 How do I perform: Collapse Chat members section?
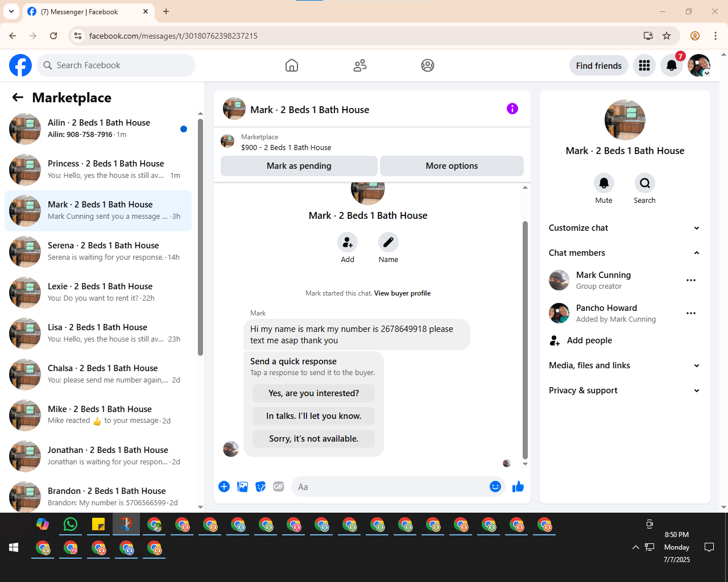tap(624, 253)
